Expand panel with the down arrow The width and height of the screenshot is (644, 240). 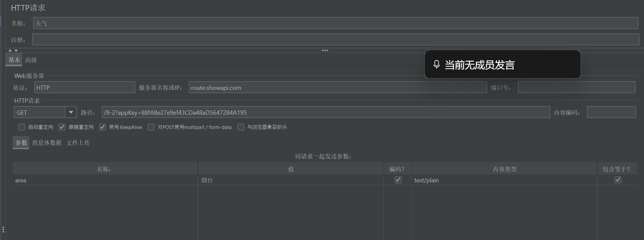pos(16,50)
